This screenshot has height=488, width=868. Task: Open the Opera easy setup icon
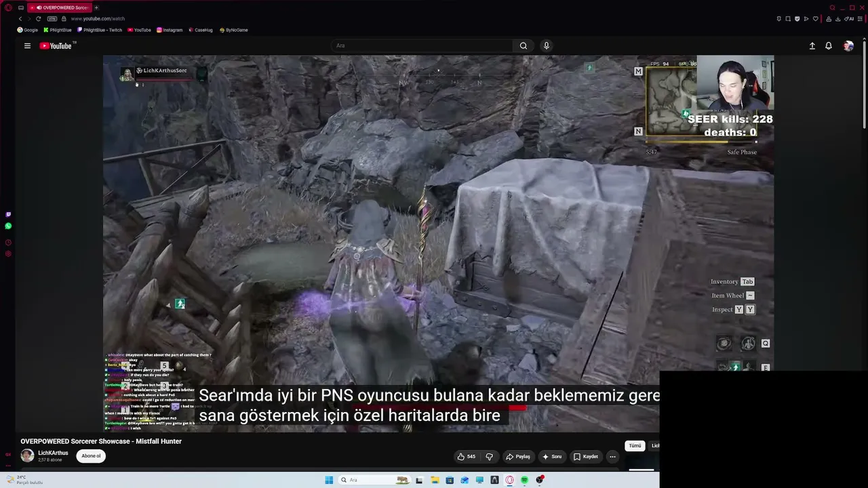coord(859,19)
